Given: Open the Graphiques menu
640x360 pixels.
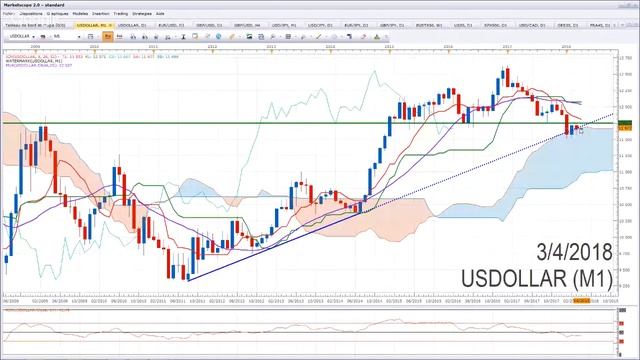Looking at the screenshot, I should (58, 13).
